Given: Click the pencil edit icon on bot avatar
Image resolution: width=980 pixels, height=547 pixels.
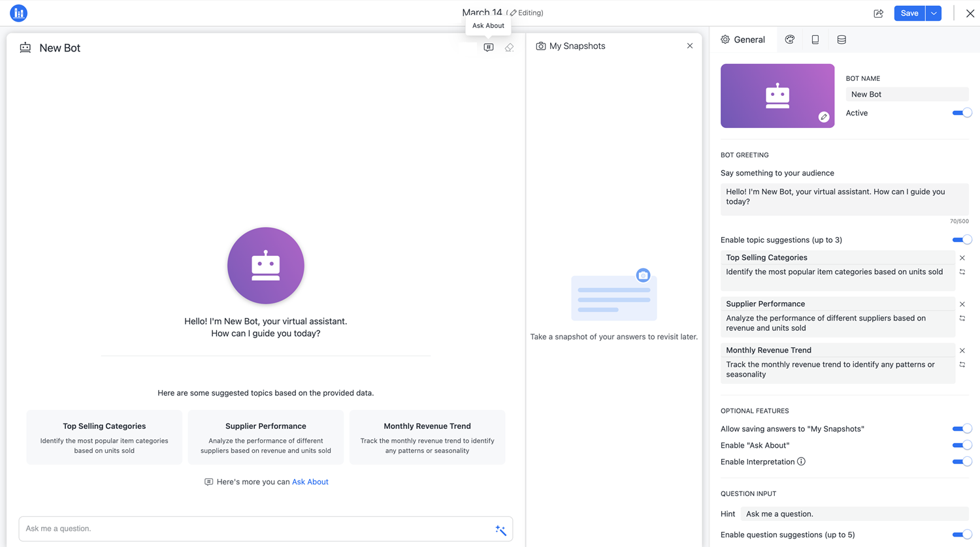Looking at the screenshot, I should (x=823, y=117).
